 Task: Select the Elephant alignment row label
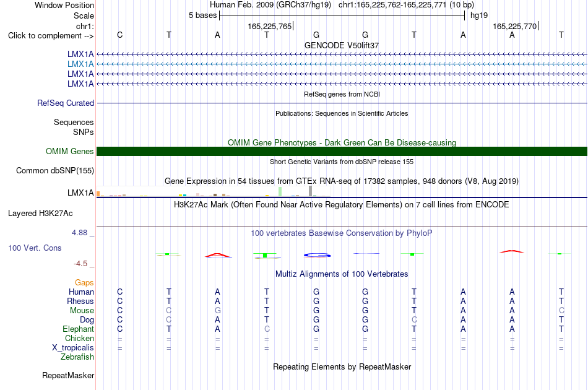[78, 329]
